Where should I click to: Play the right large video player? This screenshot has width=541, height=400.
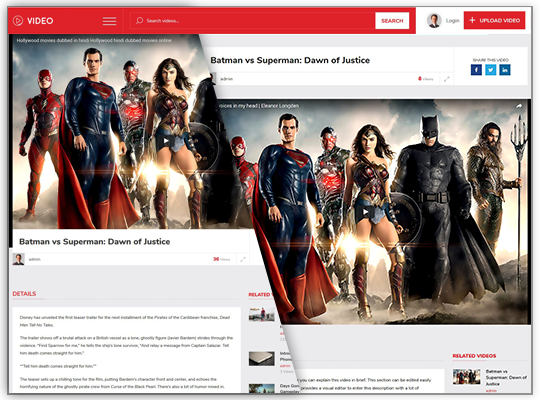(365, 212)
